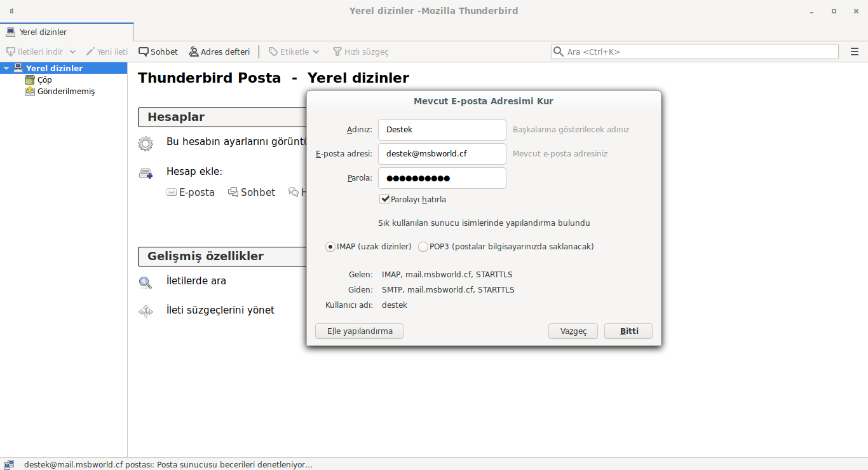
Task: Click the Hesap ekle account icon
Action: (x=146, y=174)
